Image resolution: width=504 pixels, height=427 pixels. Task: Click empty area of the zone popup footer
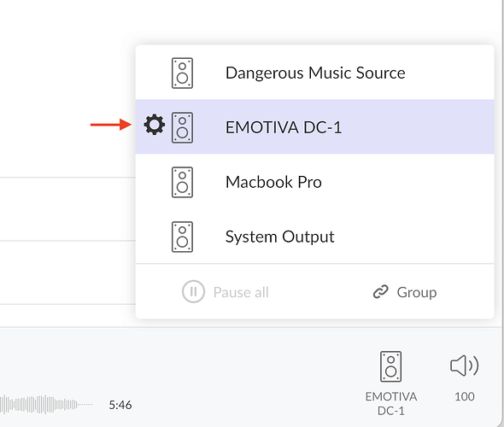pyautogui.click(x=319, y=292)
